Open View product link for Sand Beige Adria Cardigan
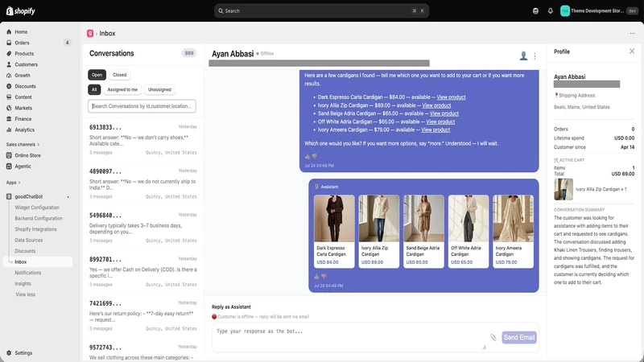 point(444,113)
